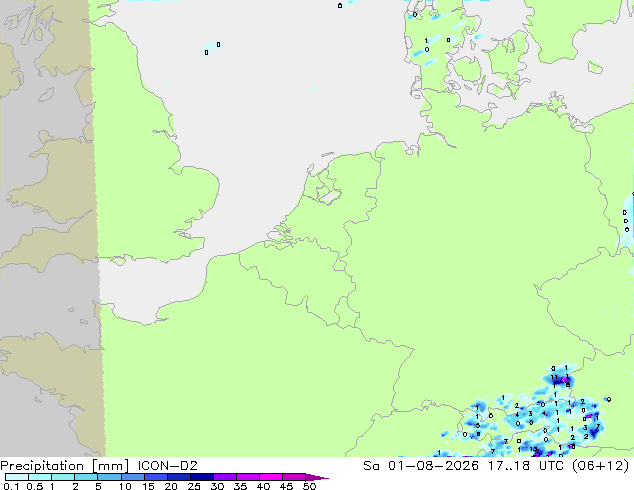The width and height of the screenshot is (634, 490).
Task: Click the 45–50 mm legend swatch
Action: click(x=294, y=477)
